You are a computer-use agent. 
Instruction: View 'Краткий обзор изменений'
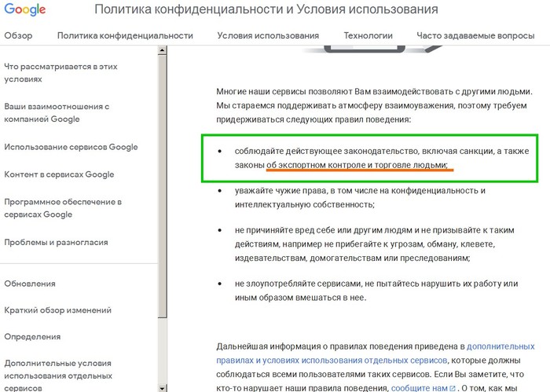click(x=58, y=310)
